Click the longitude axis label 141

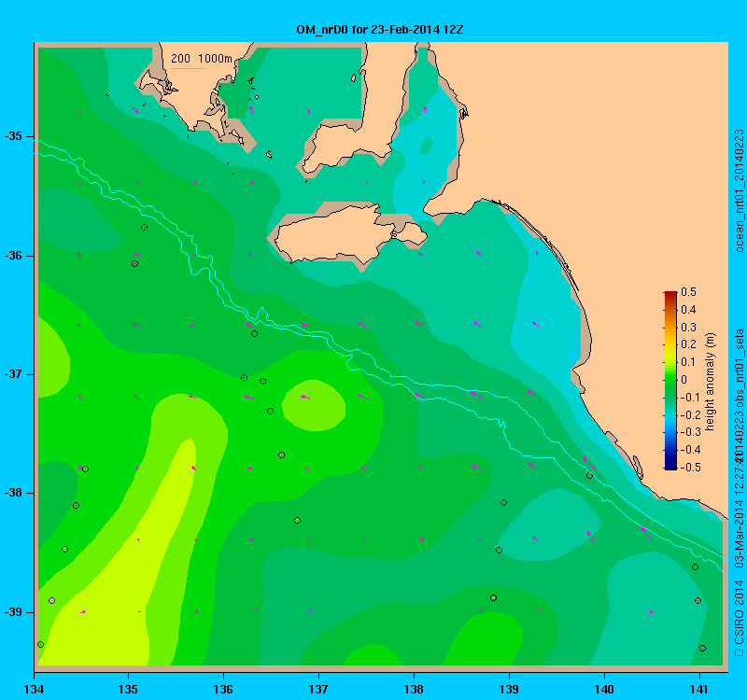pos(699,689)
